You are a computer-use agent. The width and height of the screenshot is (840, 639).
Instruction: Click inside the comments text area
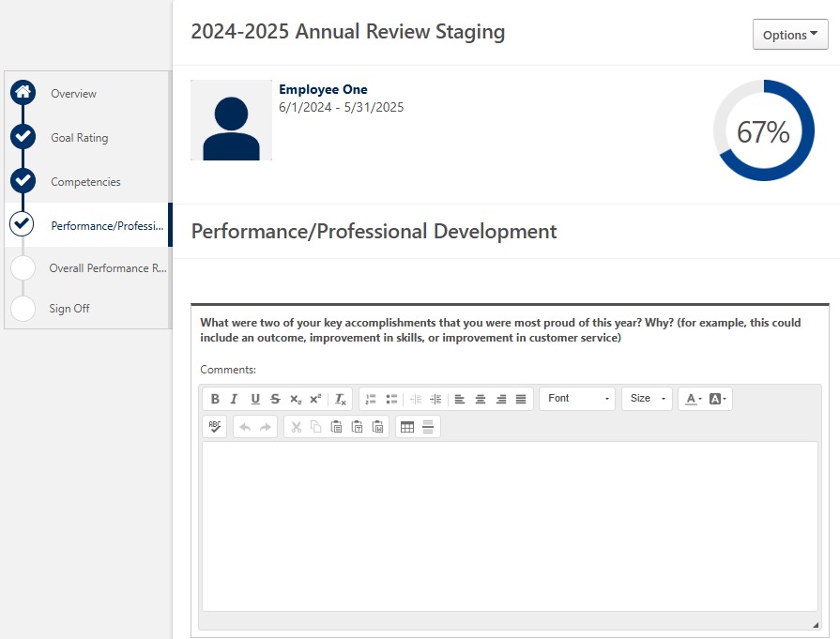[510, 526]
